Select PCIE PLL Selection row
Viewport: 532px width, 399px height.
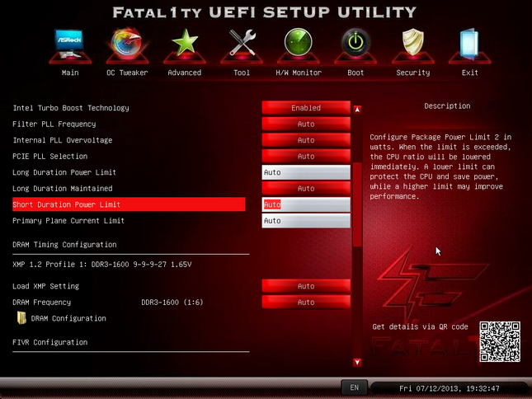[50, 157]
